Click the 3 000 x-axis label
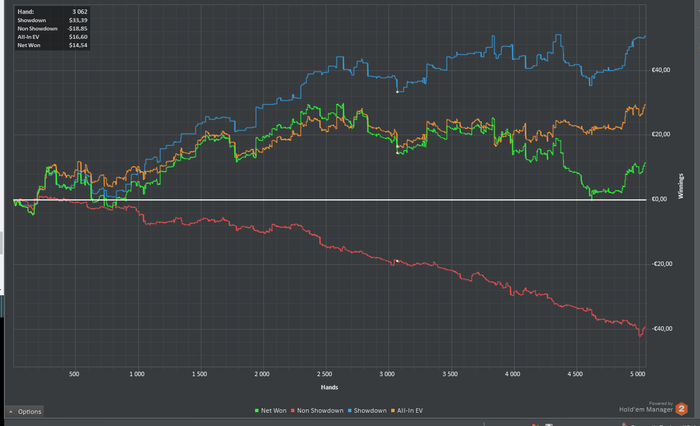Screen dimensions: 700x426 click(x=387, y=374)
